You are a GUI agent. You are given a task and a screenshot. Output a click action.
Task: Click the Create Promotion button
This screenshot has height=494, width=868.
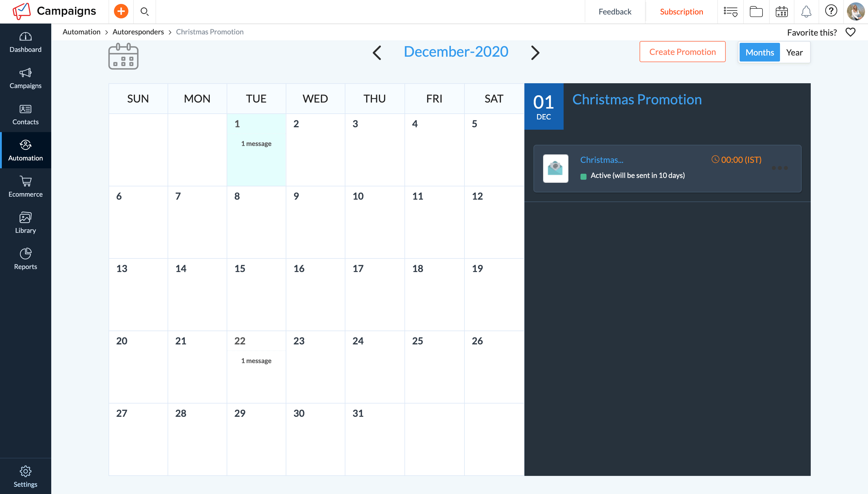point(682,52)
